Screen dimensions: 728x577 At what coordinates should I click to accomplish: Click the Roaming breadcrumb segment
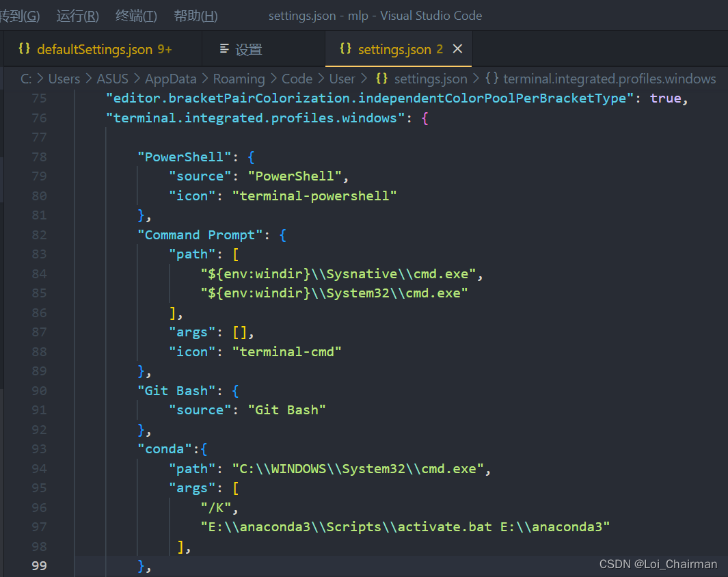[239, 79]
